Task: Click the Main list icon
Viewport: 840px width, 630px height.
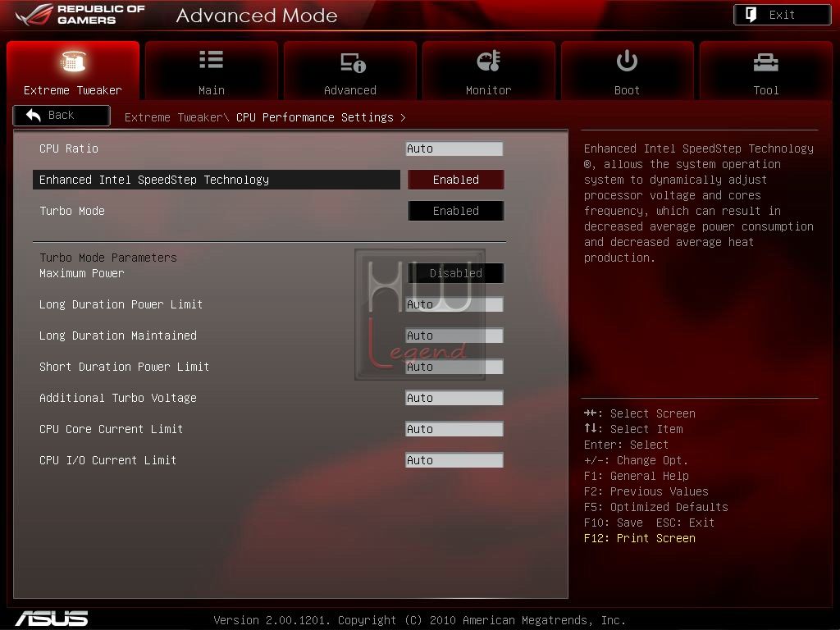Action: click(211, 59)
